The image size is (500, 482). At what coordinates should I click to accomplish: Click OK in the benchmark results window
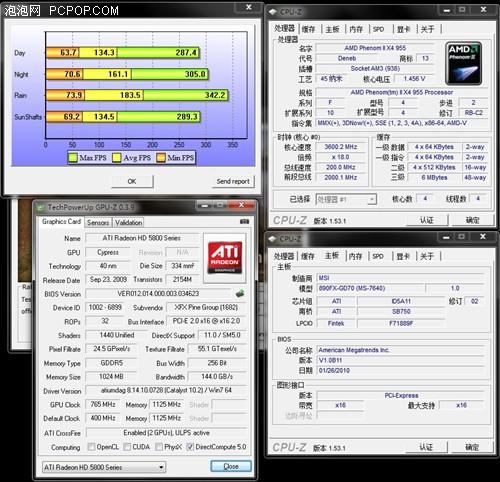tap(132, 181)
